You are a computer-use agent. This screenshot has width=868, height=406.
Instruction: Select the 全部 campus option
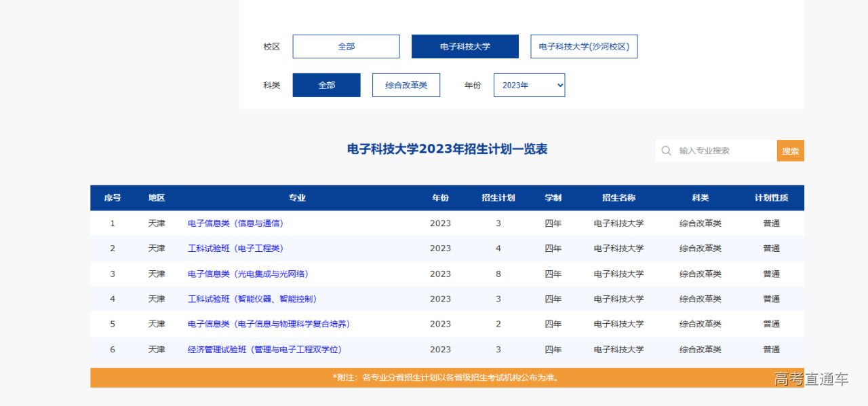pyautogui.click(x=346, y=46)
